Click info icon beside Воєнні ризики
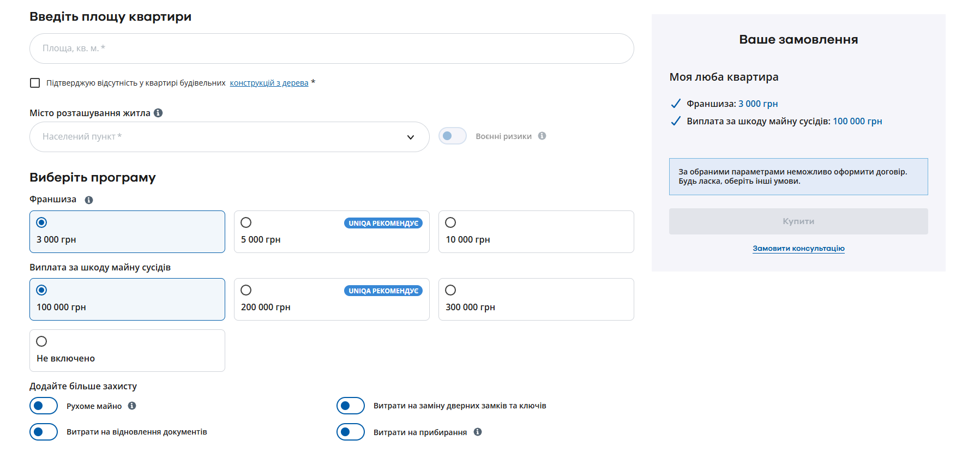This screenshot has height=464, width=980. click(542, 136)
